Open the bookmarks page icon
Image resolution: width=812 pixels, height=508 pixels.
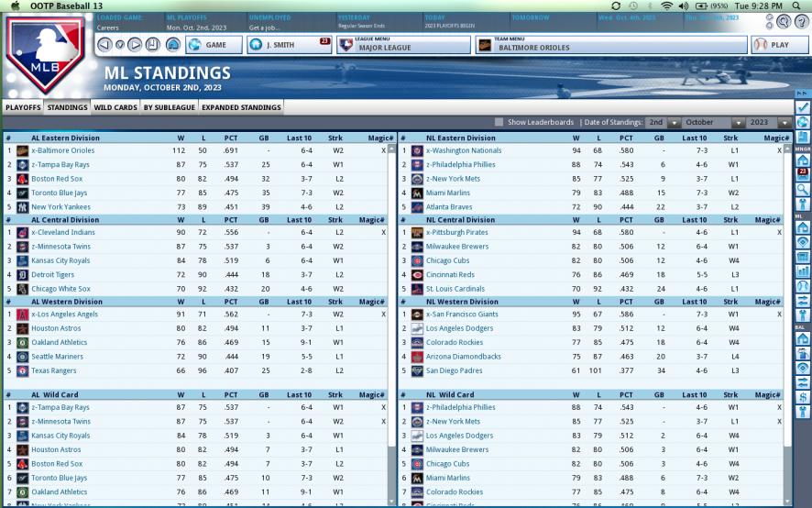[153, 45]
